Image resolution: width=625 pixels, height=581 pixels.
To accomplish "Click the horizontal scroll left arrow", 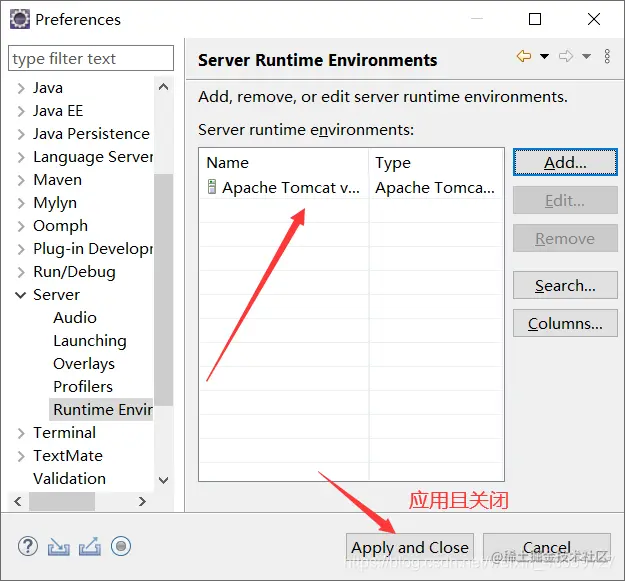I will pyautogui.click(x=18, y=501).
